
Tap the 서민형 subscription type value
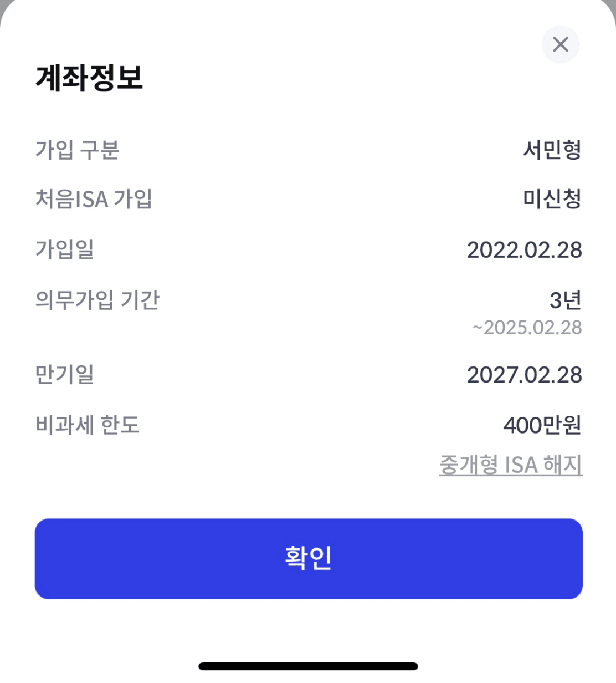(x=552, y=150)
